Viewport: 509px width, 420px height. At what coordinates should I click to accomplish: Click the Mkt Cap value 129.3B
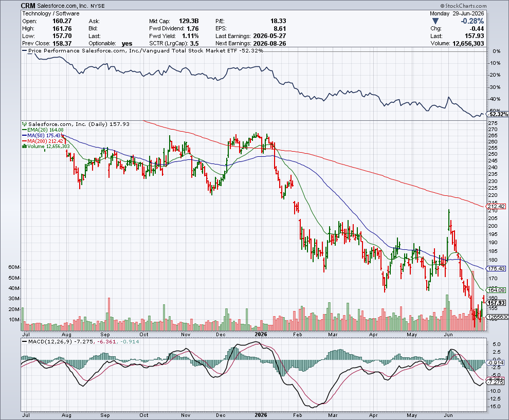pyautogui.click(x=189, y=21)
